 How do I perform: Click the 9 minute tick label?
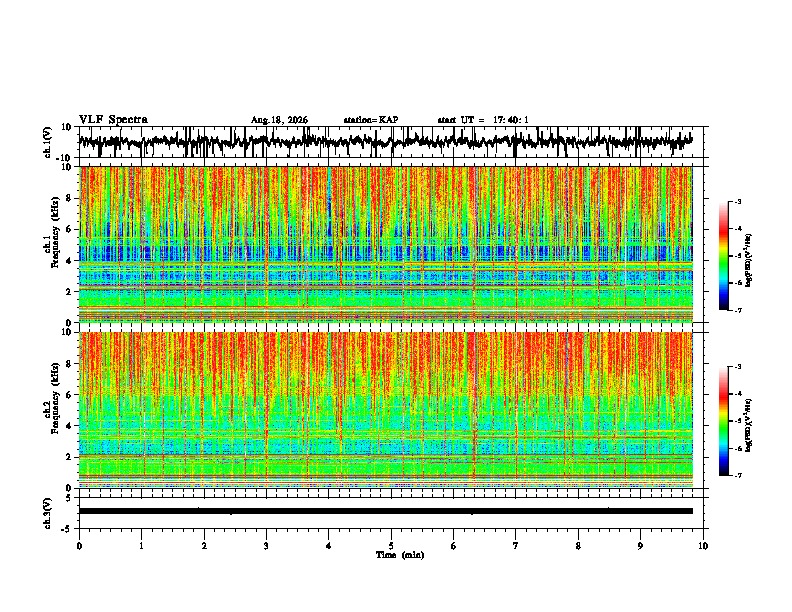pyautogui.click(x=640, y=546)
